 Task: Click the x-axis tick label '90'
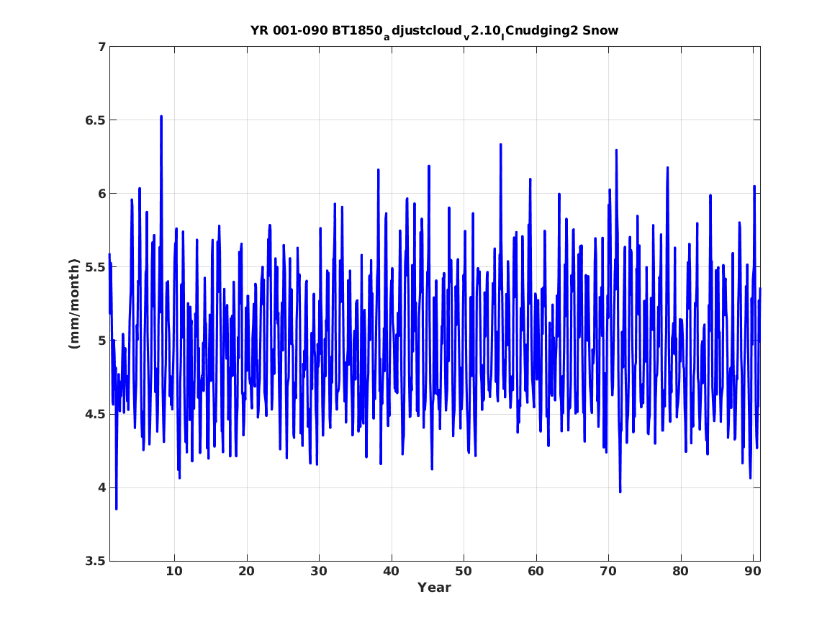(753, 572)
